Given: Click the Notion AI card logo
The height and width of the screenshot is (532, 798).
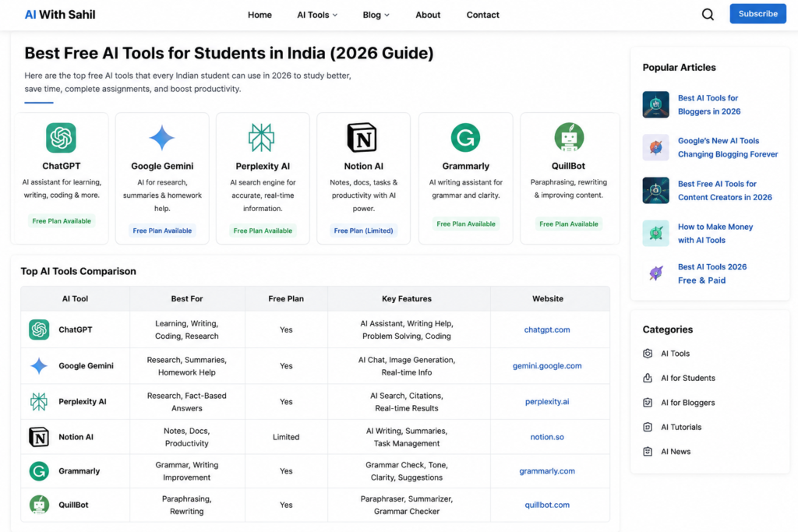Looking at the screenshot, I should (x=362, y=137).
